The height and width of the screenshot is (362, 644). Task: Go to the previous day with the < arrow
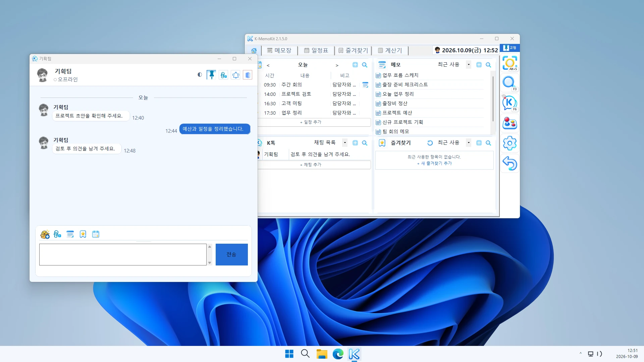coord(268,65)
